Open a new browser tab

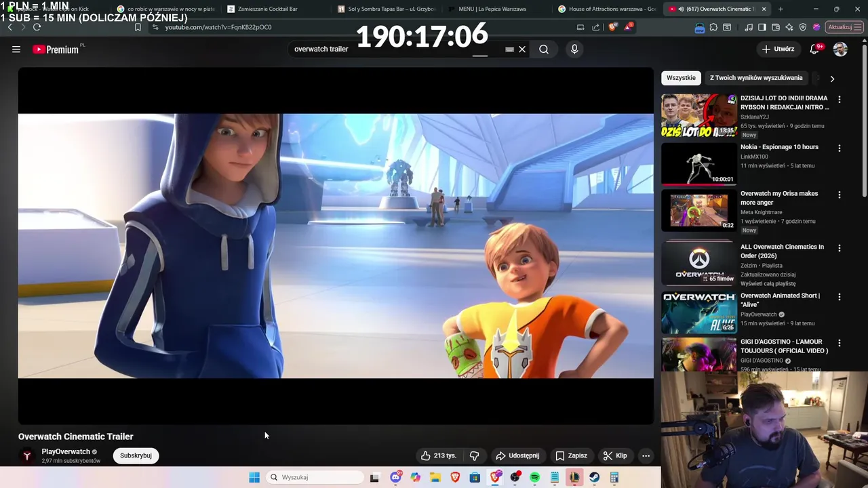781,9
